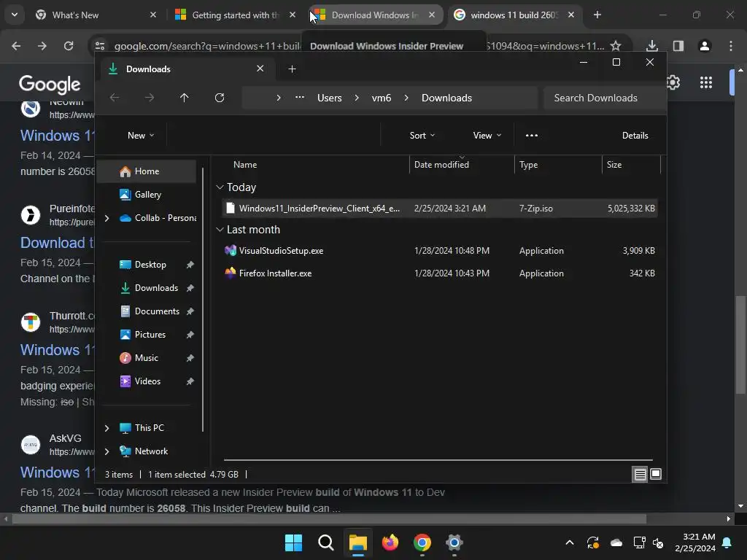Open Google apps grid icon
Image resolution: width=747 pixels, height=560 pixels.
tap(706, 82)
